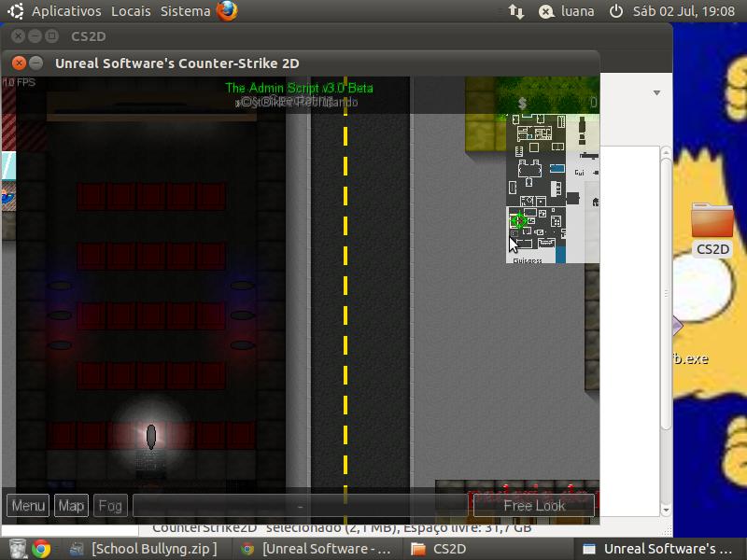Switch to the School Bullyng.zip window
The width and height of the screenshot is (747, 560).
tap(144, 549)
